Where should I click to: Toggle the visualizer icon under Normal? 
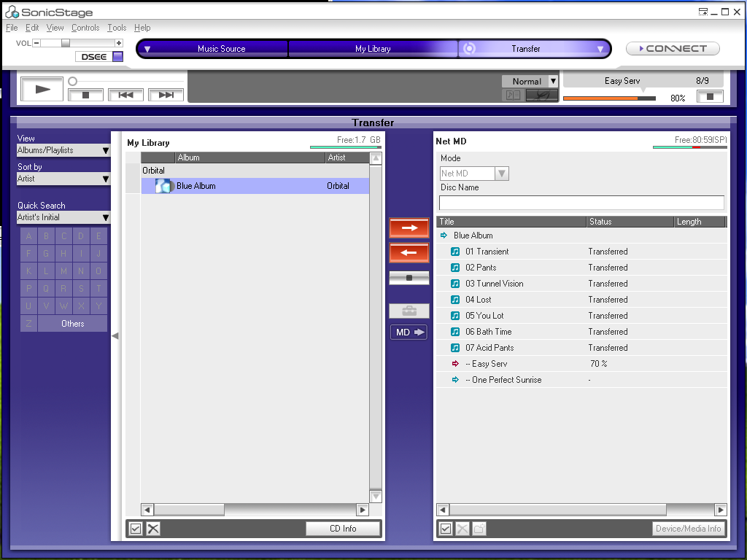click(x=542, y=95)
